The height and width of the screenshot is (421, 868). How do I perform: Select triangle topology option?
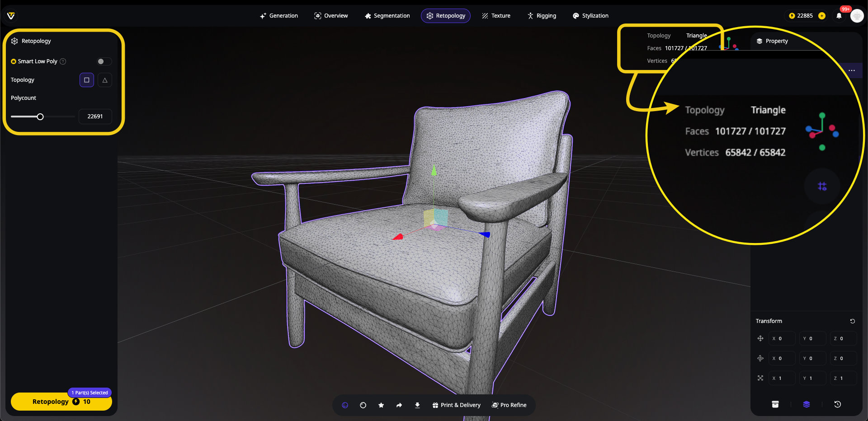pos(105,80)
